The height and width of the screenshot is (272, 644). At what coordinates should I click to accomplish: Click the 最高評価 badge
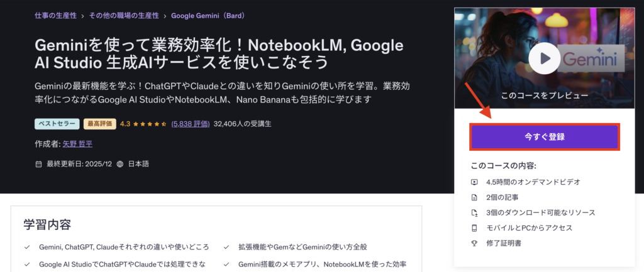tap(100, 124)
